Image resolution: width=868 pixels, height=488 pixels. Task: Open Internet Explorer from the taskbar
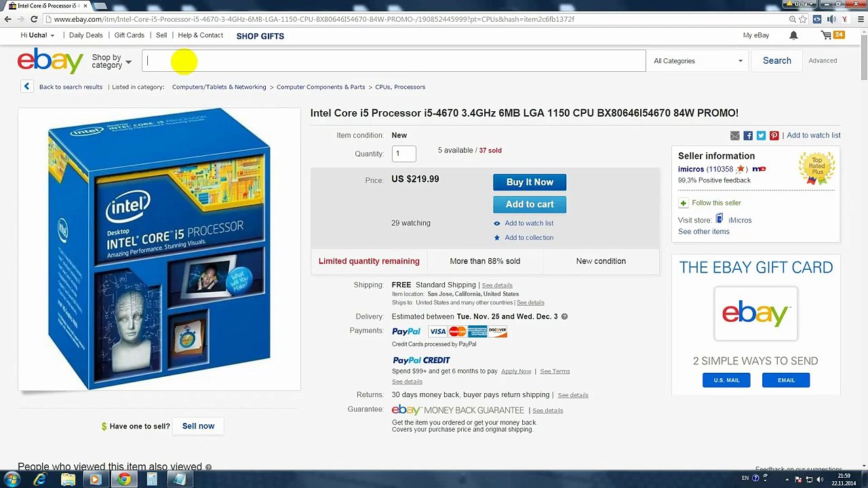(40, 480)
